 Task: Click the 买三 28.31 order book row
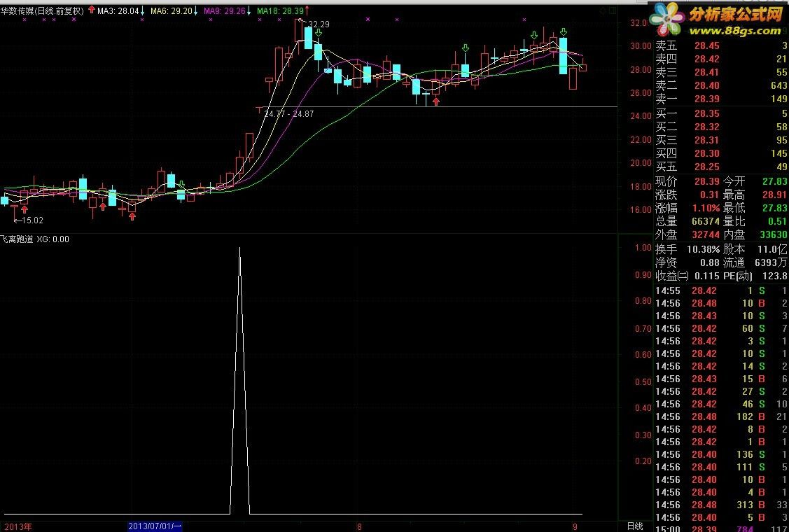click(x=721, y=140)
